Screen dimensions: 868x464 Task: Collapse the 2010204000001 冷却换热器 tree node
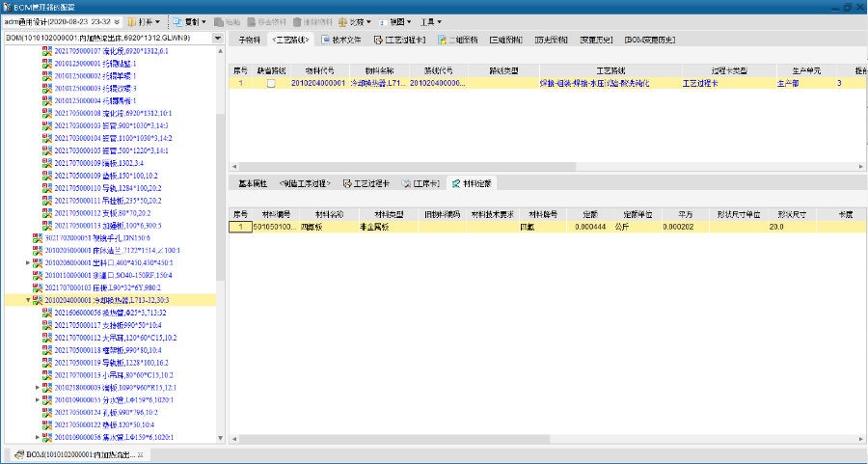[x=28, y=300]
